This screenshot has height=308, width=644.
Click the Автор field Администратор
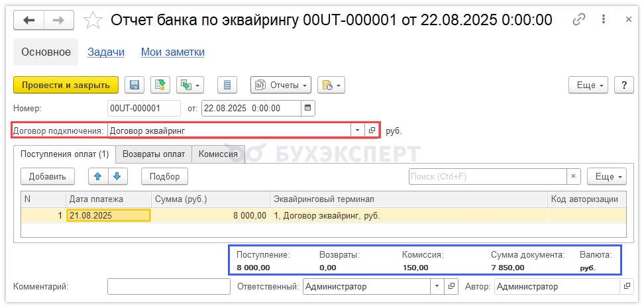tap(557, 286)
